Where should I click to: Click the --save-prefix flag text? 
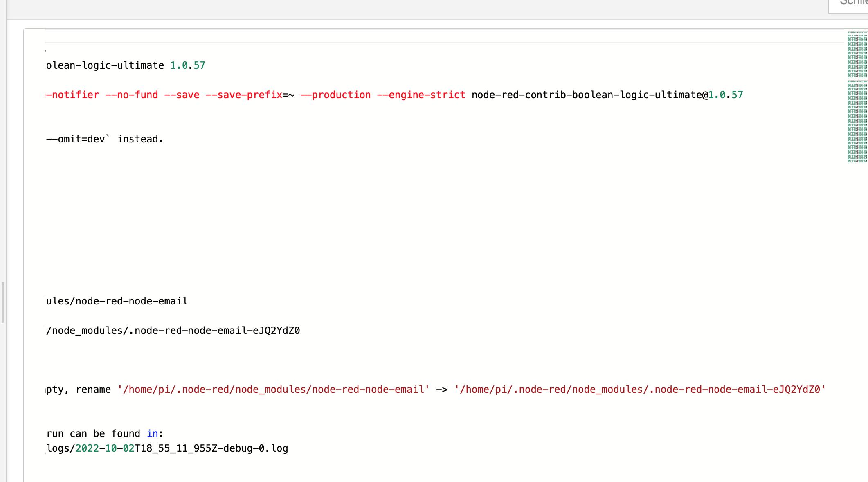click(x=244, y=95)
